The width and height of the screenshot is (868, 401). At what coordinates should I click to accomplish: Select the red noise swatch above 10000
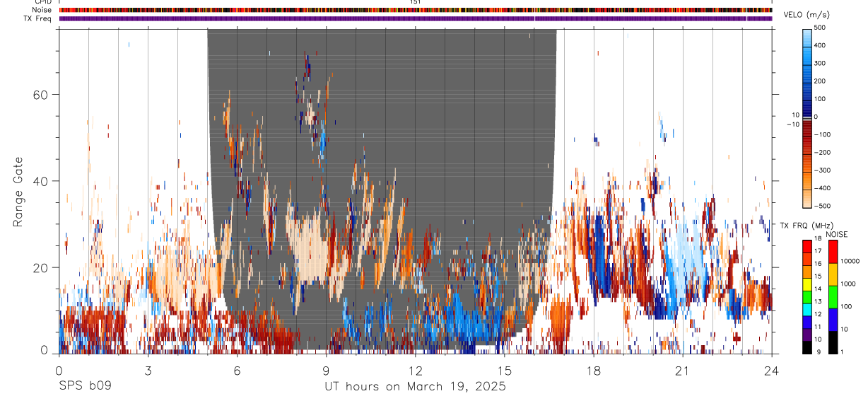pos(833,252)
